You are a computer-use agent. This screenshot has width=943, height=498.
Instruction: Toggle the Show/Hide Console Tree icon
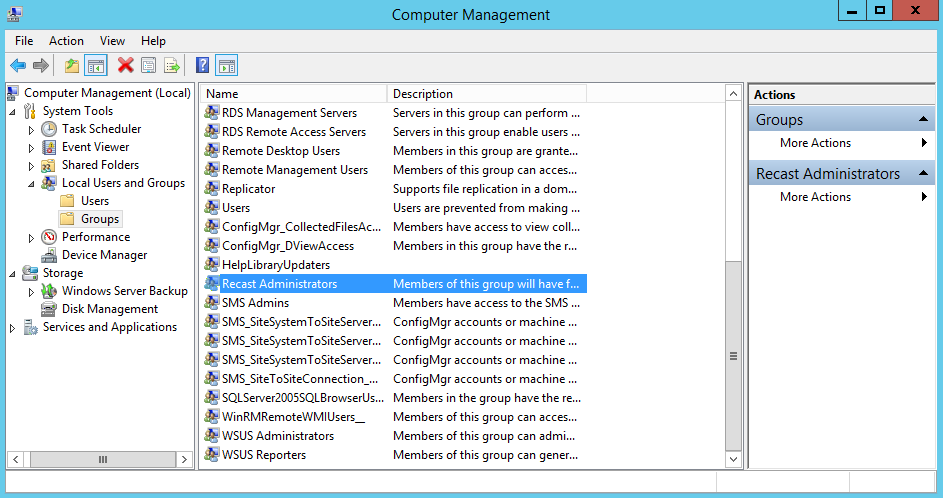(x=96, y=66)
